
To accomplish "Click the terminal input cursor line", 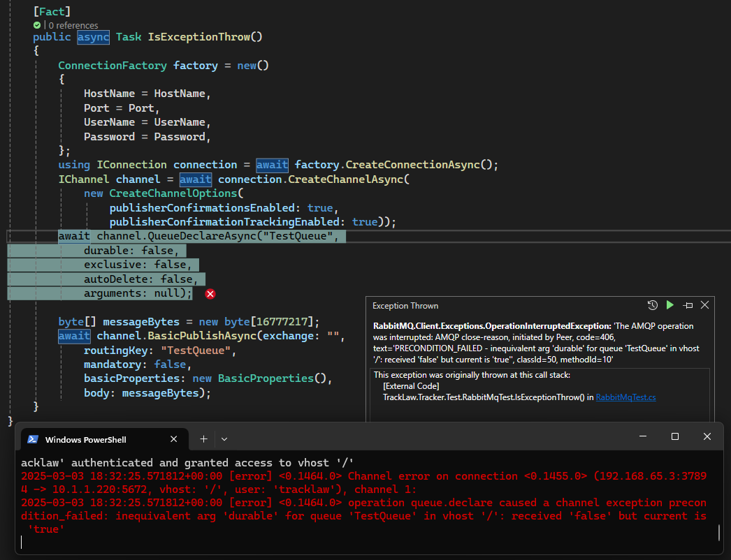I will (x=22, y=542).
